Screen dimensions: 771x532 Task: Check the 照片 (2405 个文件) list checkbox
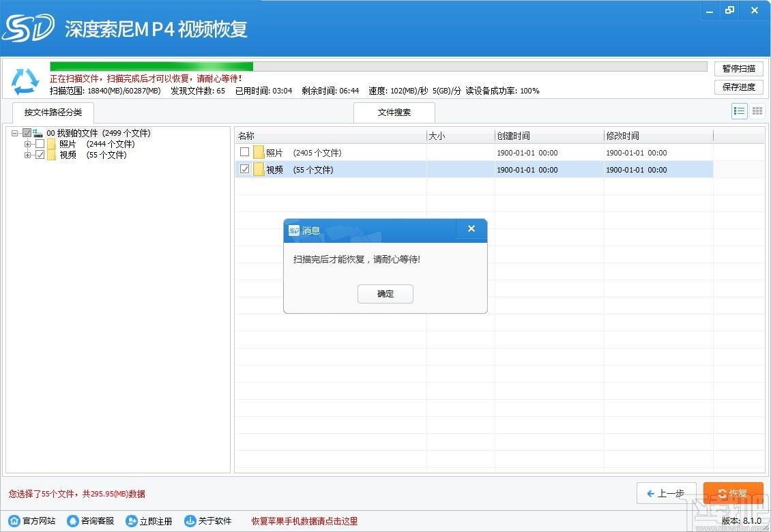click(244, 151)
